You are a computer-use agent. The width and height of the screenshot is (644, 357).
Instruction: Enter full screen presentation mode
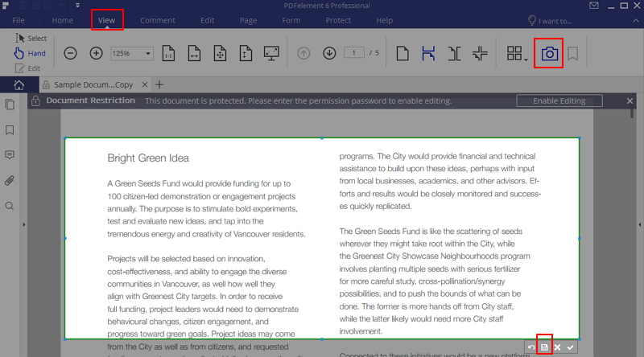[x=271, y=53]
